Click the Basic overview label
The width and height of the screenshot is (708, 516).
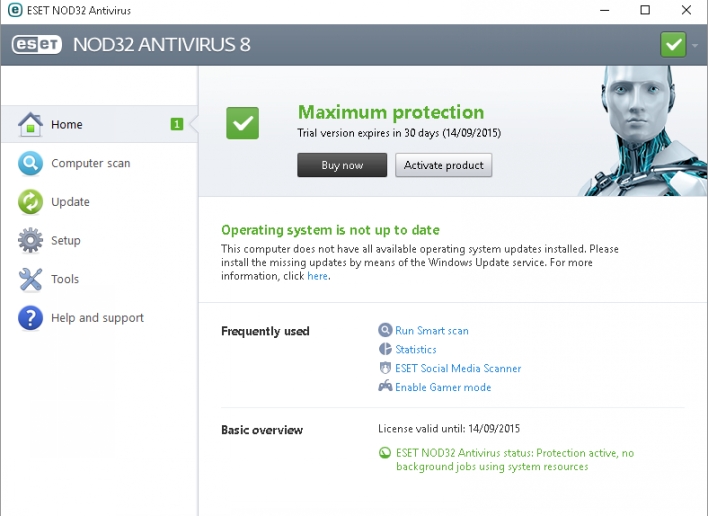262,430
